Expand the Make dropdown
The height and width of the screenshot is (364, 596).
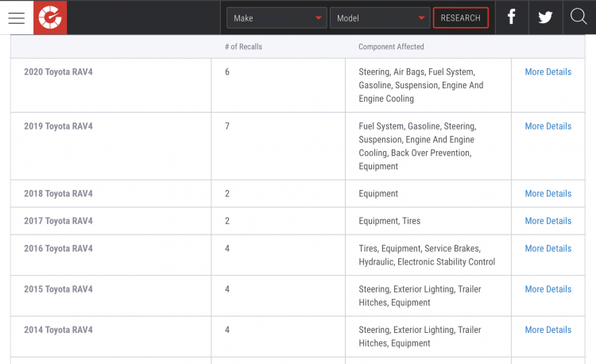[x=277, y=17]
